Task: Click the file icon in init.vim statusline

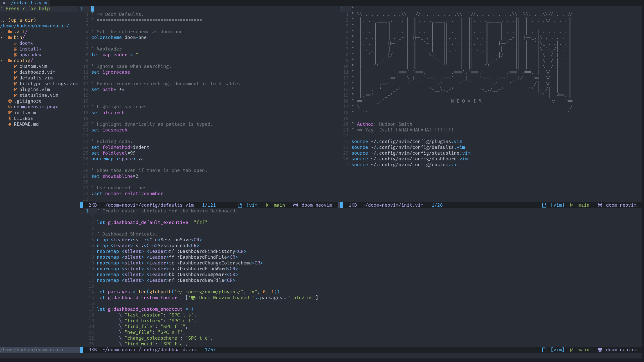Action: tap(544, 205)
